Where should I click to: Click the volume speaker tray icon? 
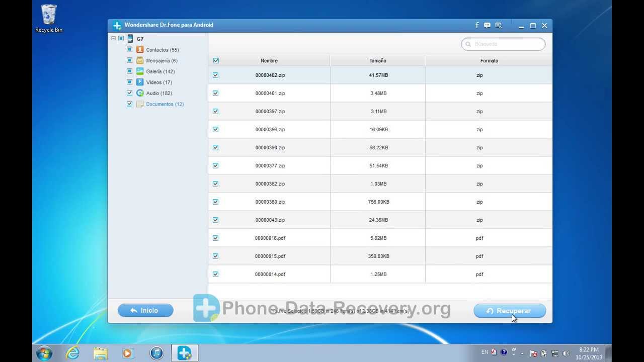566,353
